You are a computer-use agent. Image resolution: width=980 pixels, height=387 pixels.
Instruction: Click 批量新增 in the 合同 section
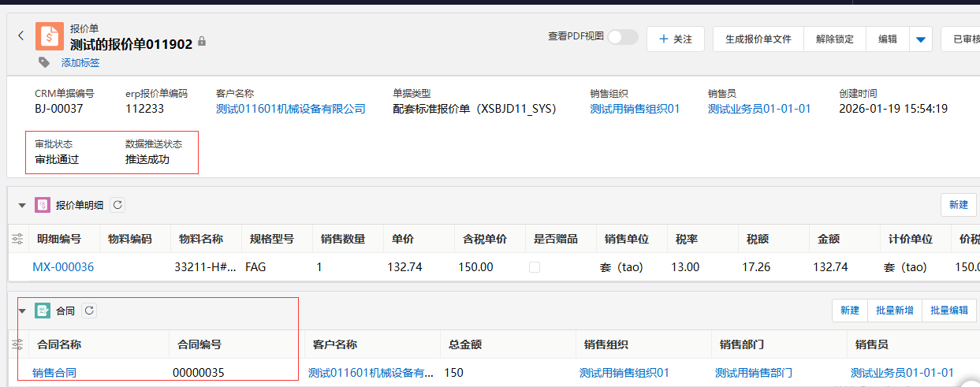[894, 311]
